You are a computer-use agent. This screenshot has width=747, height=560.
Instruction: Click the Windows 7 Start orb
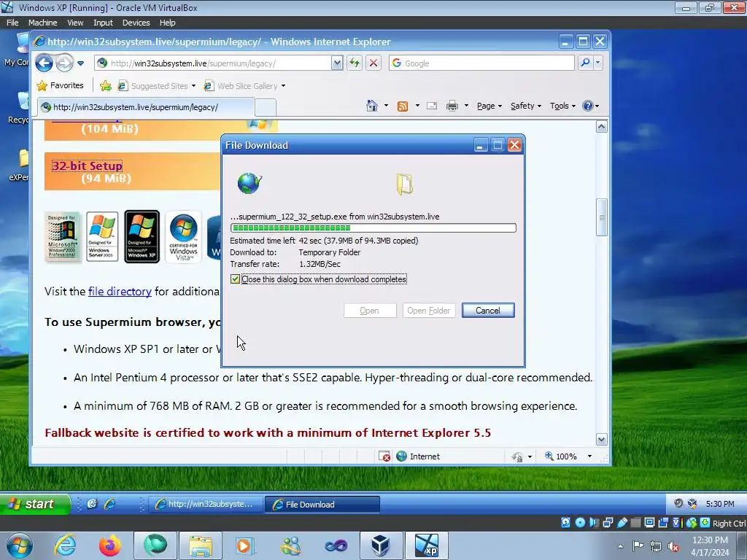point(19,545)
